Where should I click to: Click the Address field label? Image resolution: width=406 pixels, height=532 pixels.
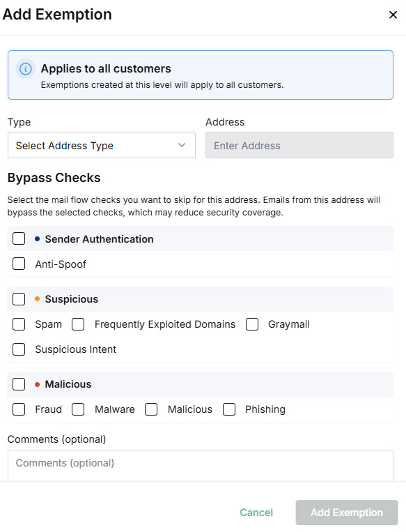click(x=225, y=122)
